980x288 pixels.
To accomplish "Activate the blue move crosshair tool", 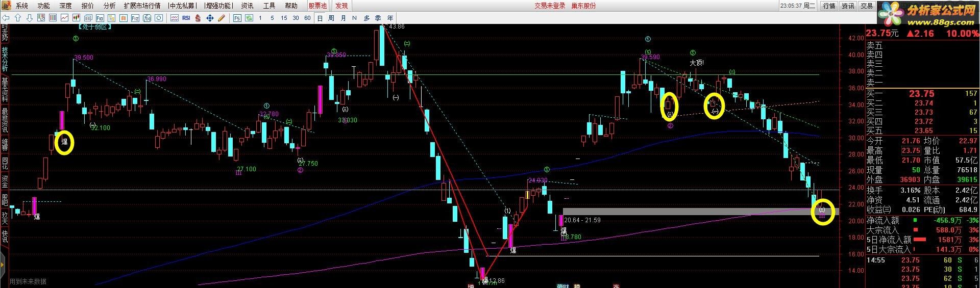I will pyautogui.click(x=210, y=18).
